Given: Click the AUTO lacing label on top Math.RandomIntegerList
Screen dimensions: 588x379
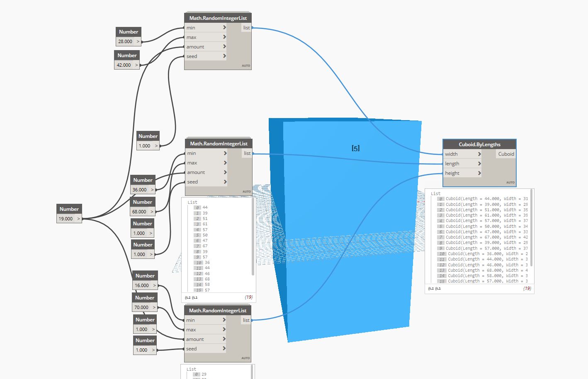Looking at the screenshot, I should pyautogui.click(x=246, y=66).
